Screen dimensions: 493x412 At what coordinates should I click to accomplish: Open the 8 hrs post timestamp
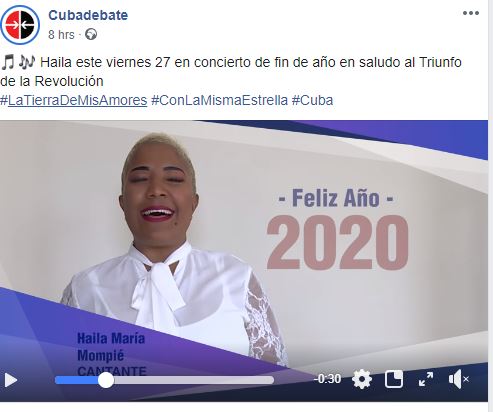61,35
